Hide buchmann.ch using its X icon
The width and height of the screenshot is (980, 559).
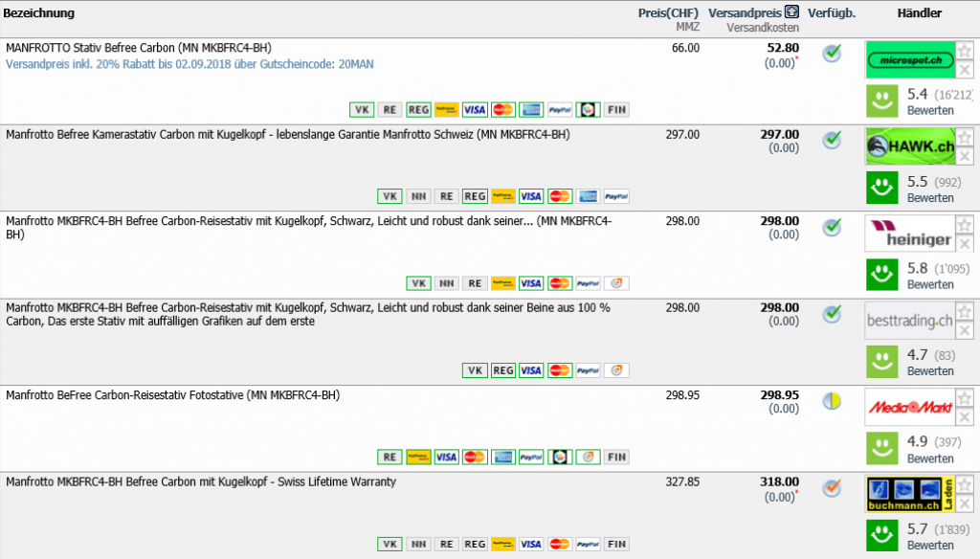(x=965, y=504)
